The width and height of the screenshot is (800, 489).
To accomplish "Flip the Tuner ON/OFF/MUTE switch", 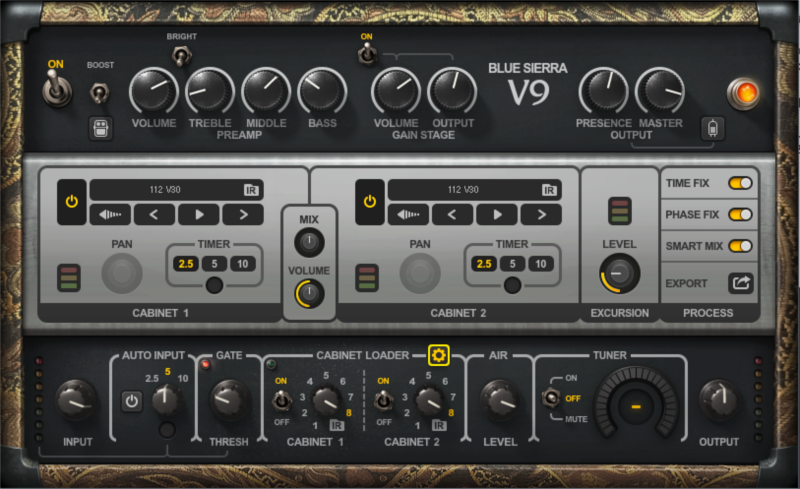I will click(552, 398).
